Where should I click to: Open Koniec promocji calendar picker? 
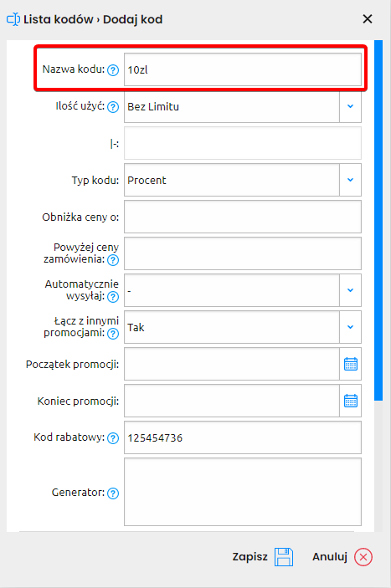351,401
